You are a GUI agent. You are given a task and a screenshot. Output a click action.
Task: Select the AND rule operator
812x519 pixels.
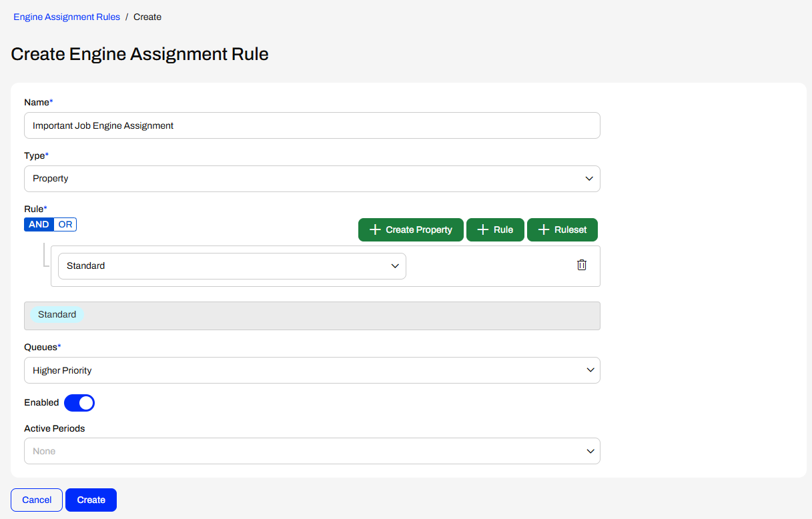point(39,224)
